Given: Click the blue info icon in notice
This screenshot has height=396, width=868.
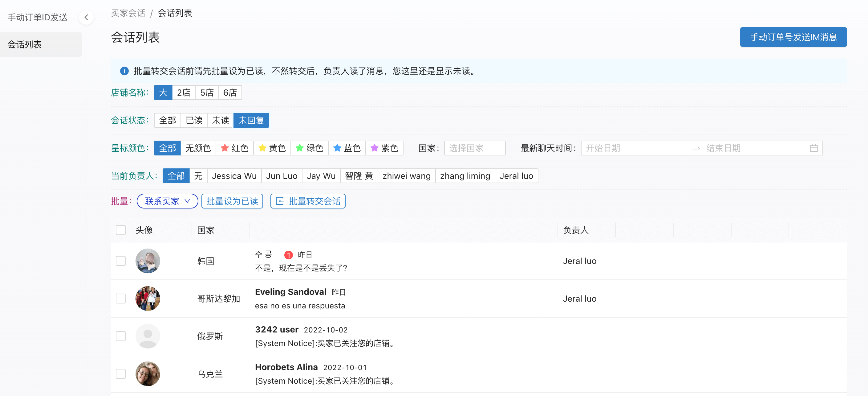Looking at the screenshot, I should [x=124, y=71].
